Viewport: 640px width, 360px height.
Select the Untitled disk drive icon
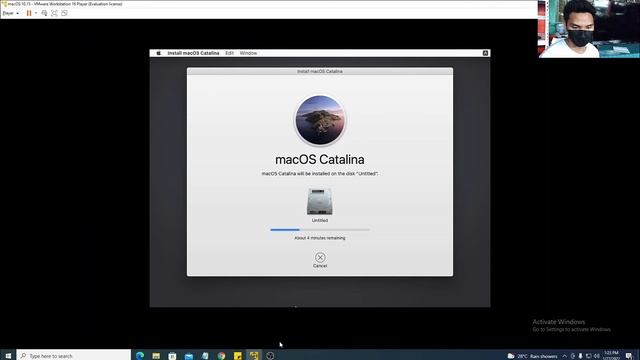point(320,202)
